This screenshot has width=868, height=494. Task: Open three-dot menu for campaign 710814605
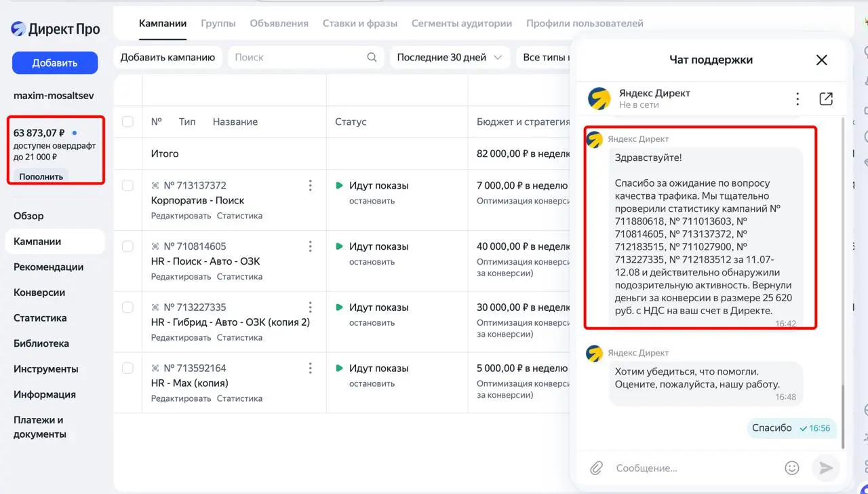coord(311,246)
